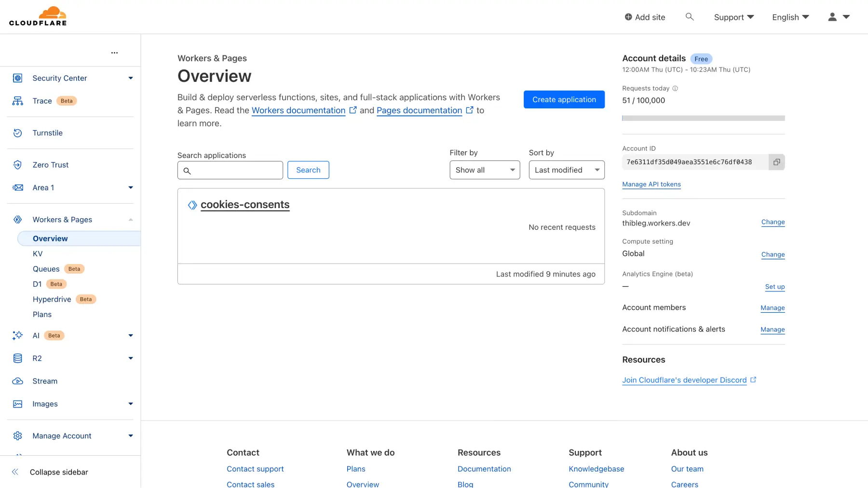868x488 pixels.
Task: Click the R2 database icon
Action: pos(18,358)
